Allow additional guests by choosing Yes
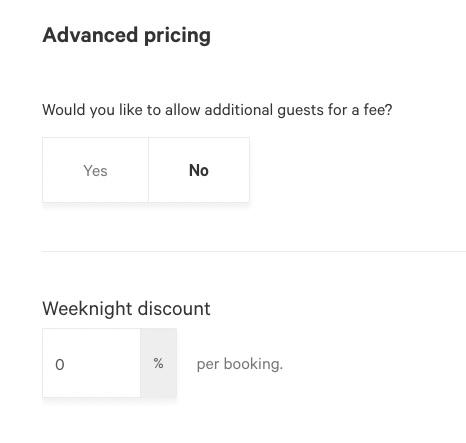This screenshot has width=466, height=443. tap(95, 170)
